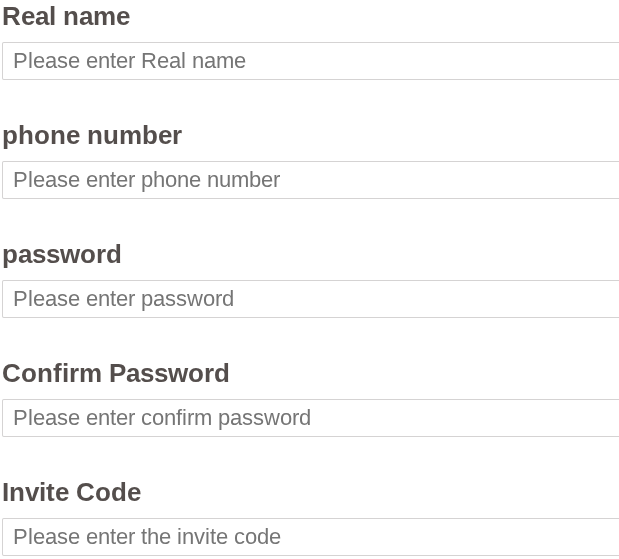Image resolution: width=619 pixels, height=559 pixels.
Task: Activate the field under the "password" label
Action: (400, 299)
